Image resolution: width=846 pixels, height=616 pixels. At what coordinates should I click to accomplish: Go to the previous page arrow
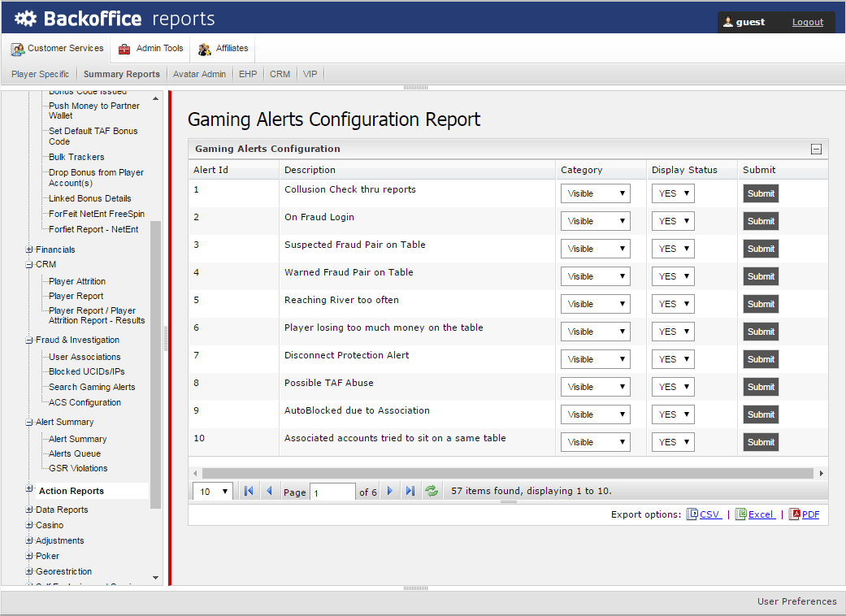(269, 491)
